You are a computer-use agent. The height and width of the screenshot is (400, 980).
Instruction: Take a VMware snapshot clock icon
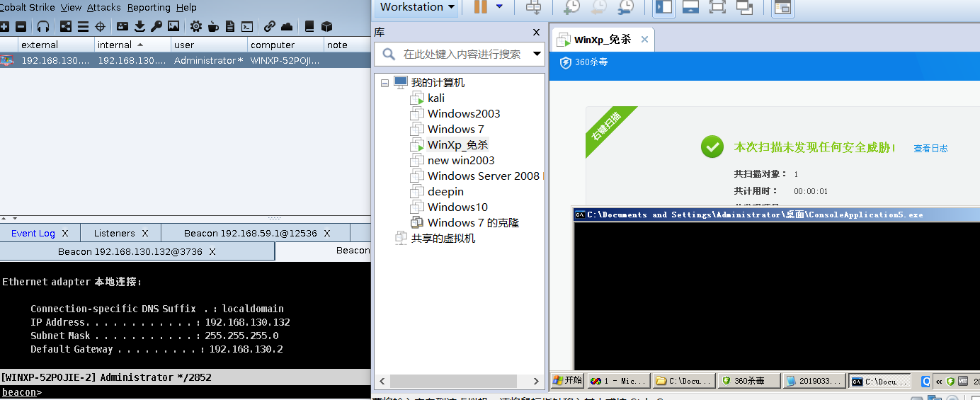click(x=571, y=7)
